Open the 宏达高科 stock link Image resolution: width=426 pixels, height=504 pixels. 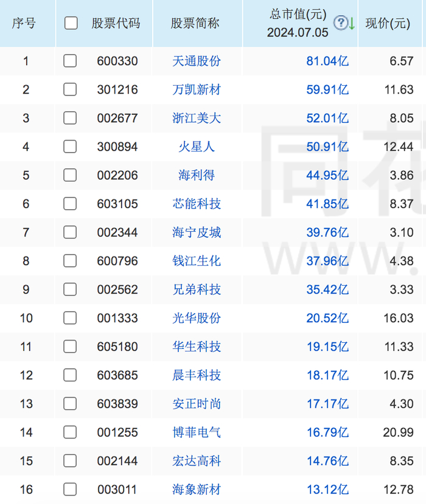197,461
